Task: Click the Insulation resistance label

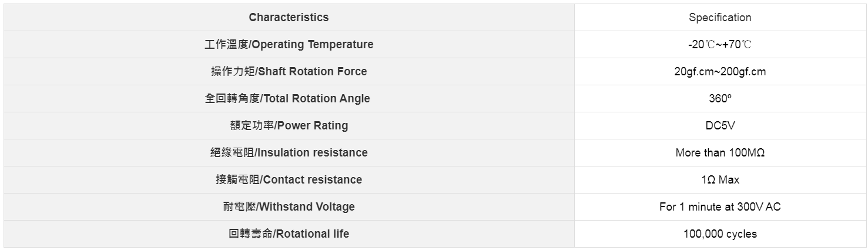Action: click(x=313, y=153)
